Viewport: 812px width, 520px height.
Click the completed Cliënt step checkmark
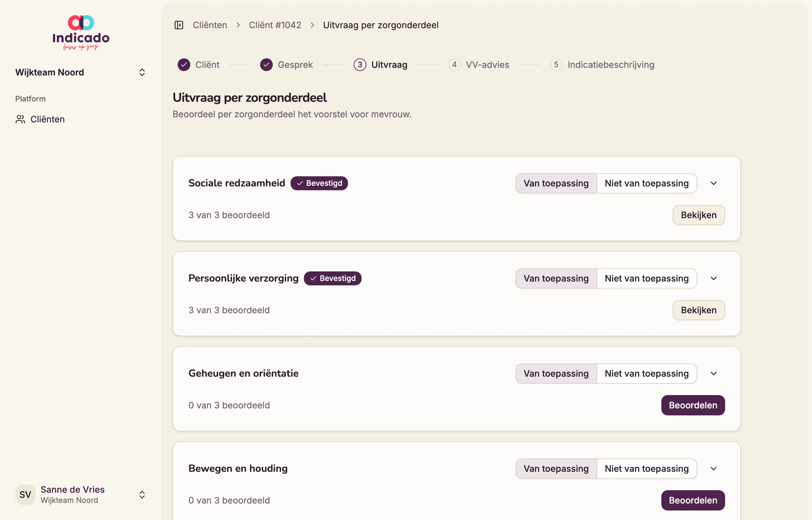point(184,64)
